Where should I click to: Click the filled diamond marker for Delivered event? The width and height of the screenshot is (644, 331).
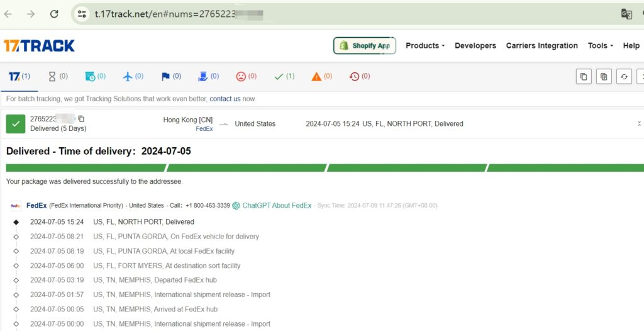pyautogui.click(x=16, y=222)
